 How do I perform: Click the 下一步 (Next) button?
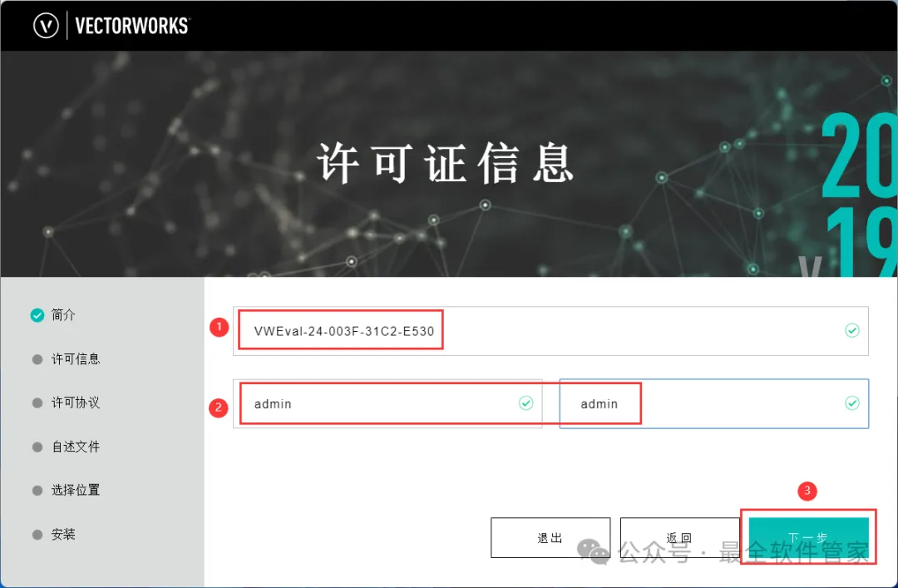(x=809, y=537)
